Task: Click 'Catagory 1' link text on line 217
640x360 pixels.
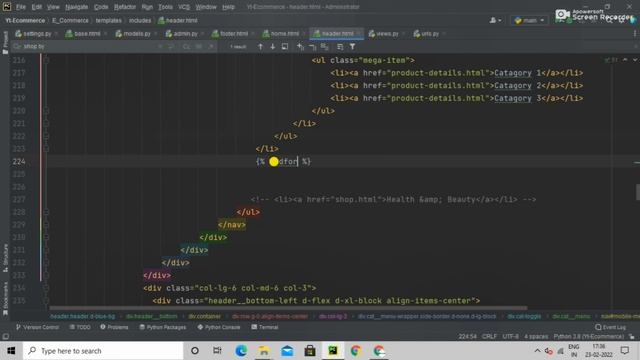Action: click(x=518, y=73)
